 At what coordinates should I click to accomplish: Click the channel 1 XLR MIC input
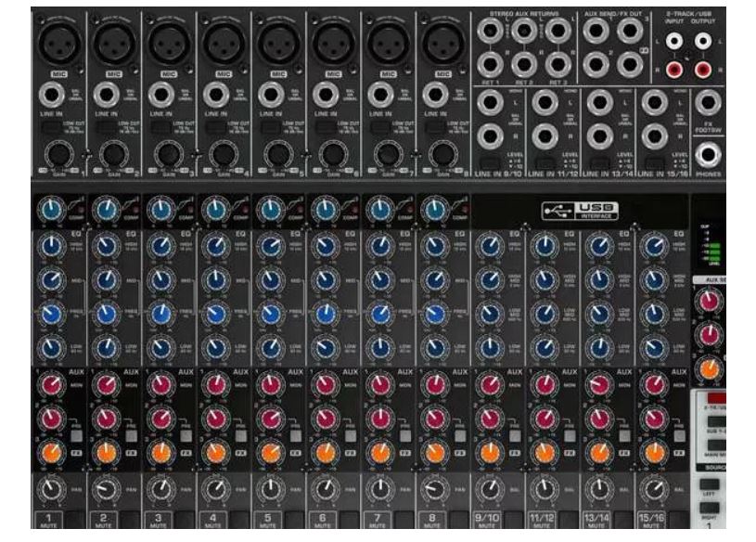[58, 43]
